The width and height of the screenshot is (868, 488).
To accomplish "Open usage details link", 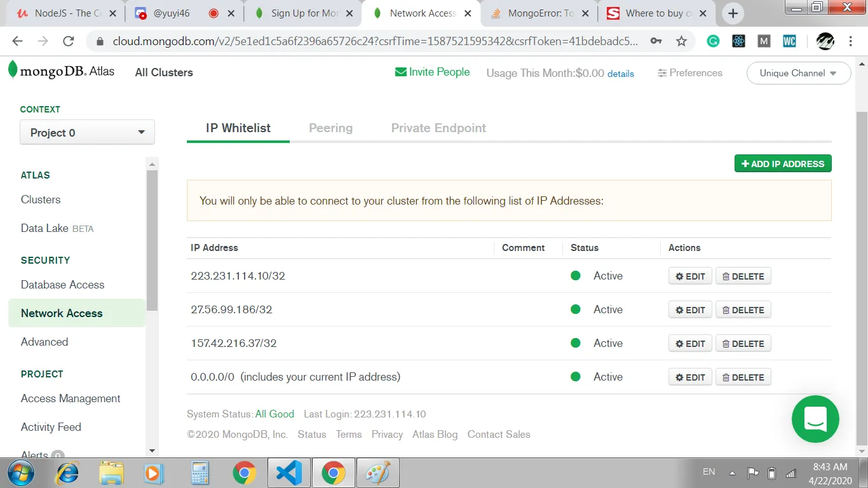I will click(621, 74).
